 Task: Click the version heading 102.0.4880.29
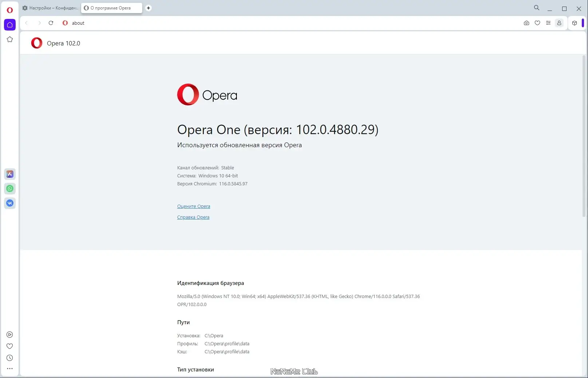point(278,130)
